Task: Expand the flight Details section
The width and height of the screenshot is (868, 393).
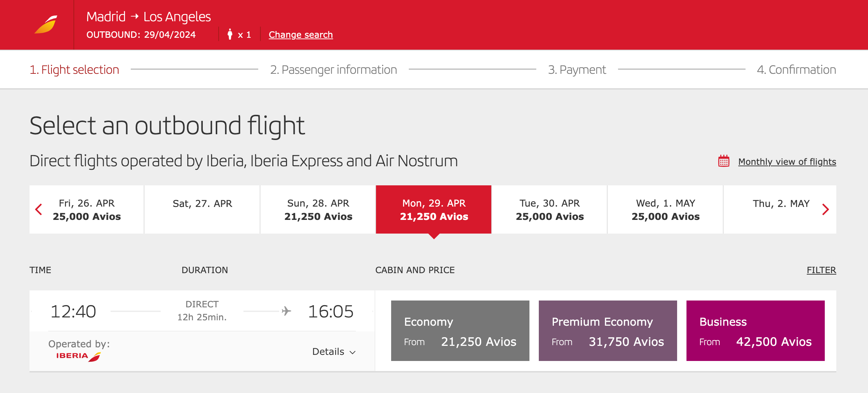Action: point(334,352)
